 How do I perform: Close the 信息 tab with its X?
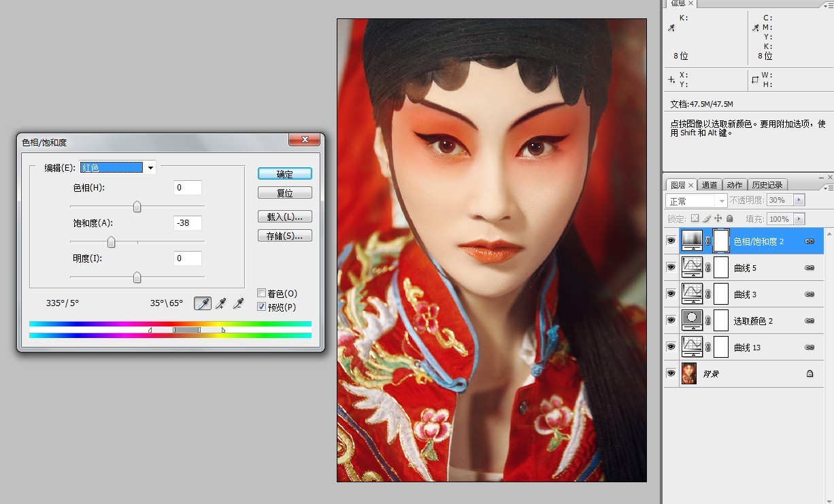click(x=691, y=3)
